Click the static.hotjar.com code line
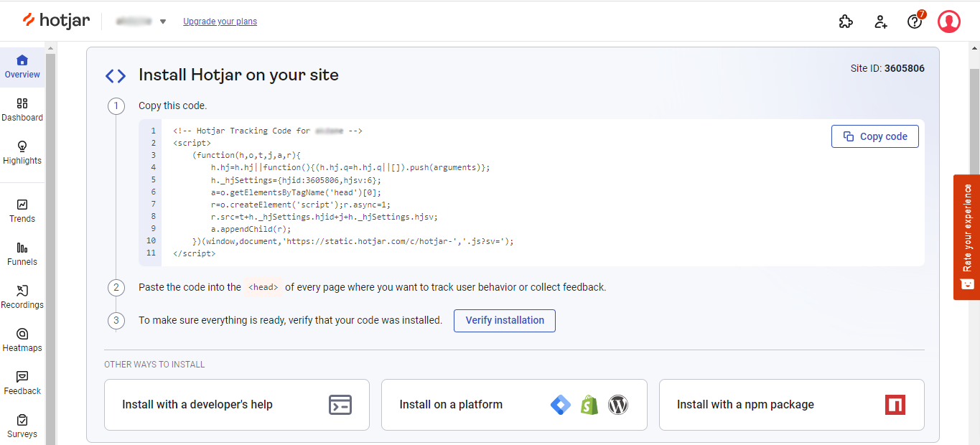This screenshot has width=980, height=445. (x=353, y=241)
